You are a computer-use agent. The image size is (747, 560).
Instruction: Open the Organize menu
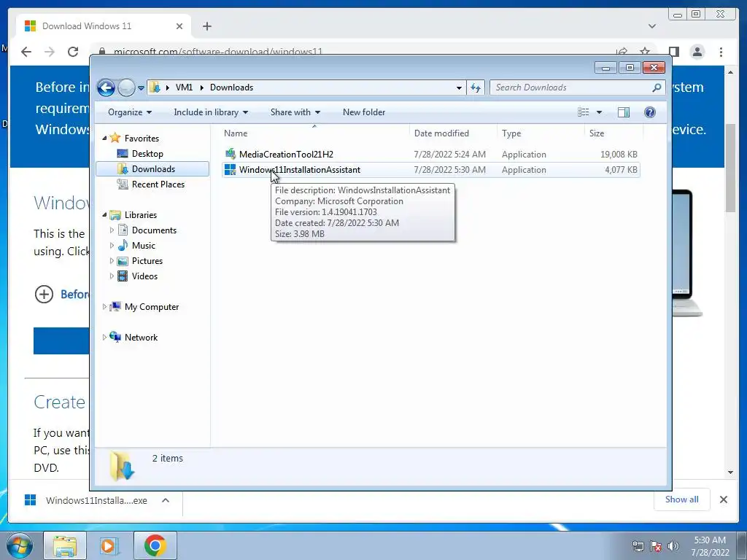pos(130,112)
